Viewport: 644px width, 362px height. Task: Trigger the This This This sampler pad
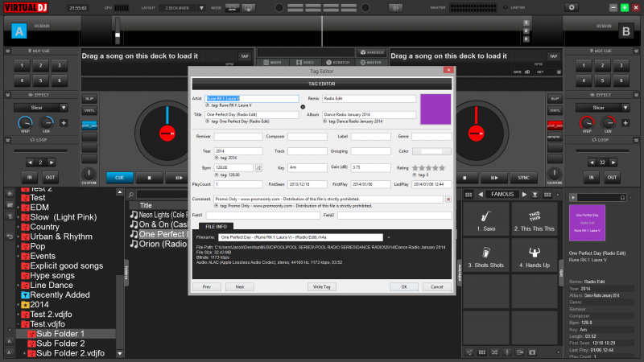click(535, 220)
